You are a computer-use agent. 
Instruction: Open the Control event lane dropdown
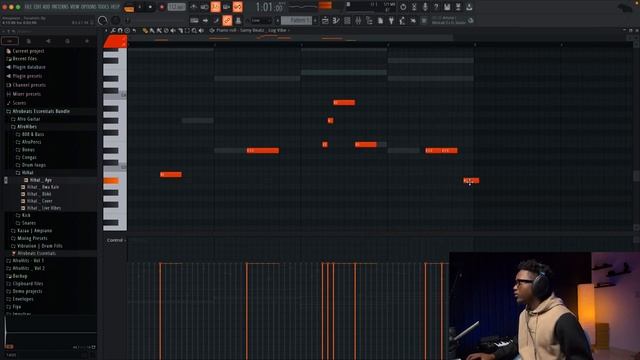click(x=116, y=240)
